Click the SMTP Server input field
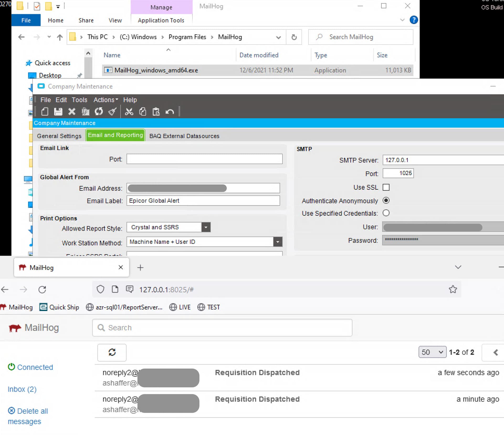Viewport: 504px width, 435px height. click(x=443, y=160)
